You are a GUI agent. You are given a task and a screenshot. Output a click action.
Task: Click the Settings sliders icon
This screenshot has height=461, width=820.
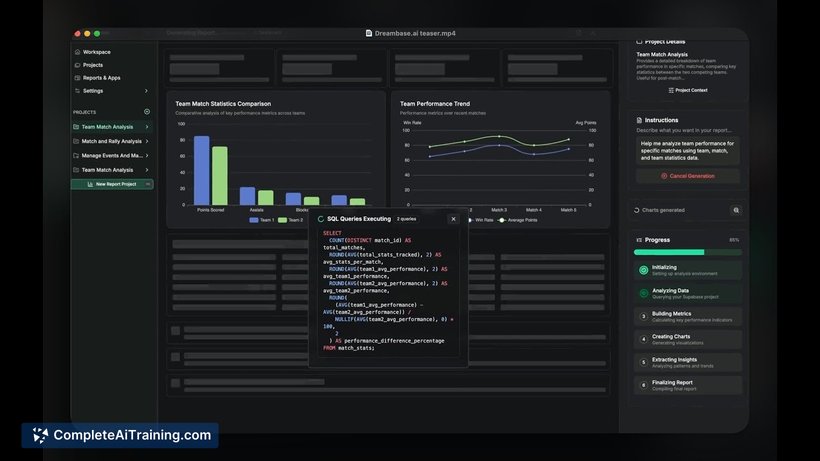pyautogui.click(x=77, y=90)
